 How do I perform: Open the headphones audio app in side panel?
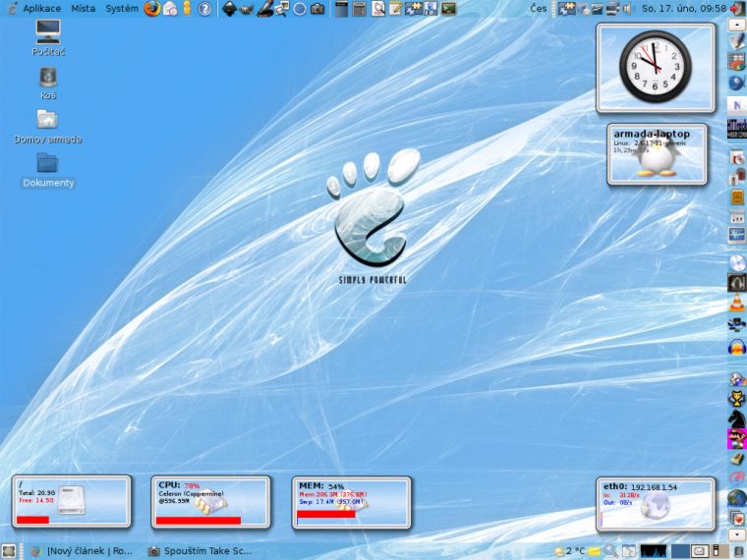736,346
